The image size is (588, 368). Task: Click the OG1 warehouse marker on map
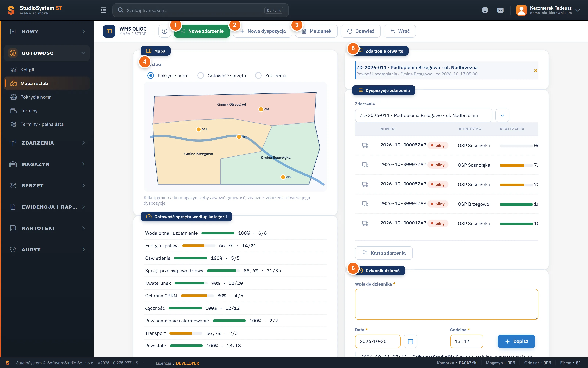pos(198,129)
